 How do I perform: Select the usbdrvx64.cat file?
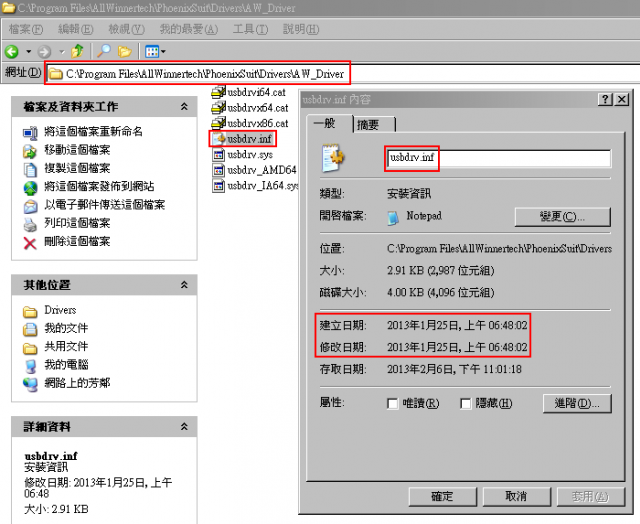tap(250, 108)
